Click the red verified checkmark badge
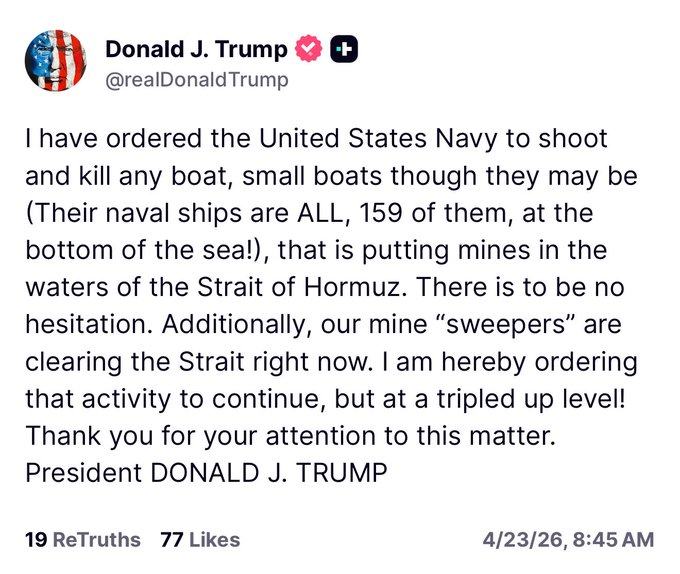The width and height of the screenshot is (680, 574). (x=308, y=49)
